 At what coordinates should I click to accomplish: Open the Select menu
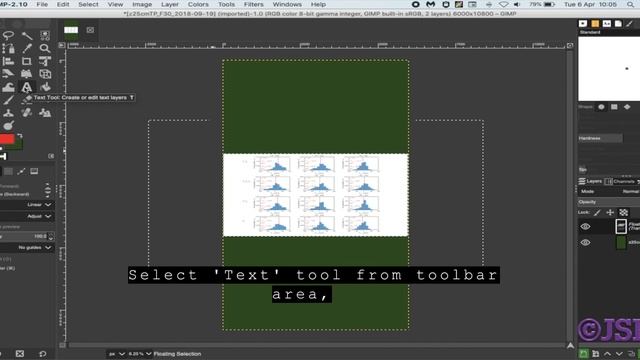[88, 4]
